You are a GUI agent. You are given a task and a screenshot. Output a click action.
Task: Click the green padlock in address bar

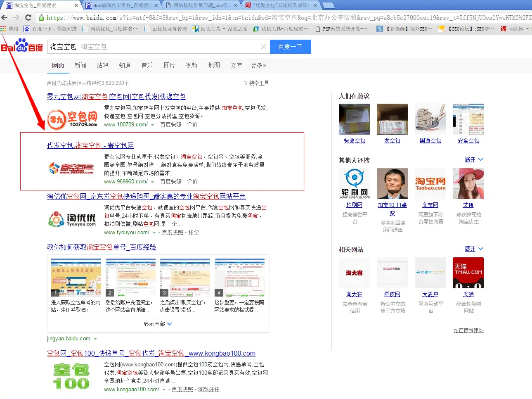click(41, 17)
